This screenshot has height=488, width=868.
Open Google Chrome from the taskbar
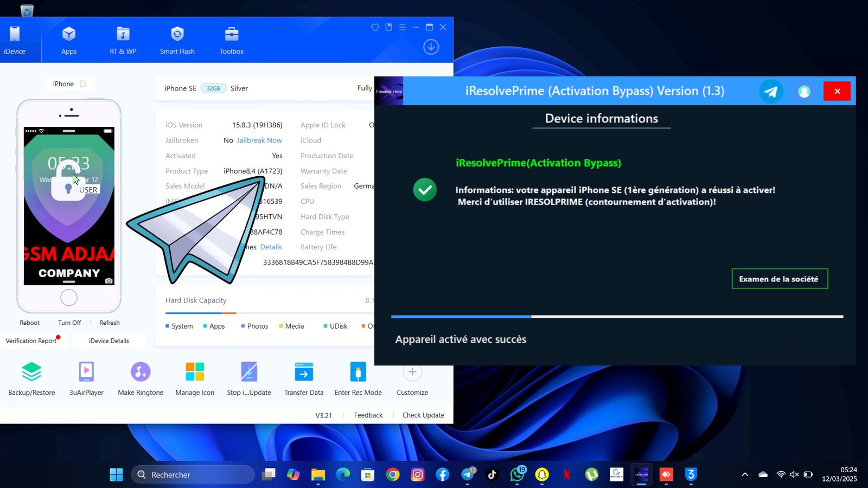point(393,474)
